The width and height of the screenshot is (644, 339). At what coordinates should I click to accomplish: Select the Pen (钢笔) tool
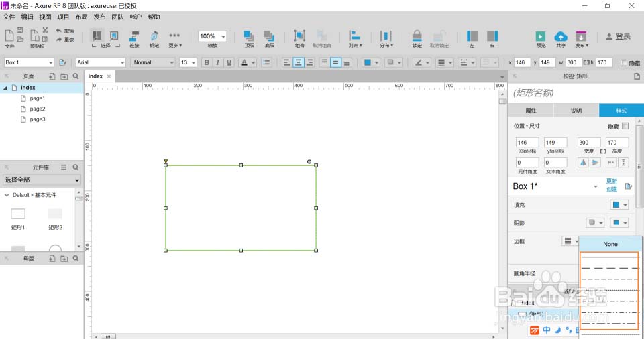(x=154, y=36)
